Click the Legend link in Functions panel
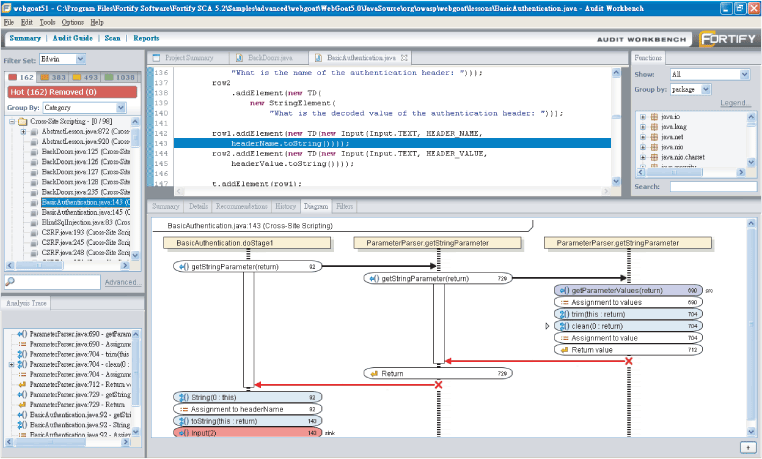Screen dimensions: 762x459 click(735, 103)
